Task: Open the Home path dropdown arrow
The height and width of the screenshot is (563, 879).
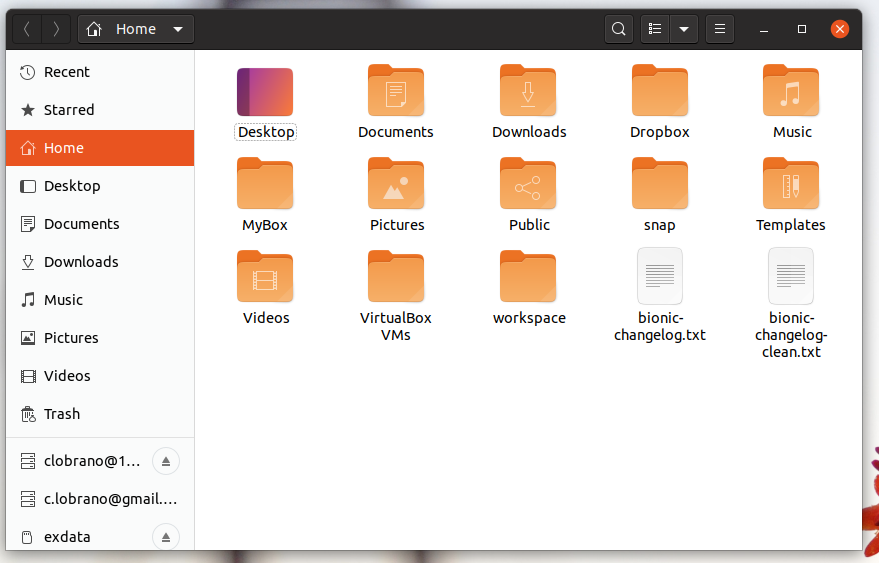Action: tap(178, 29)
